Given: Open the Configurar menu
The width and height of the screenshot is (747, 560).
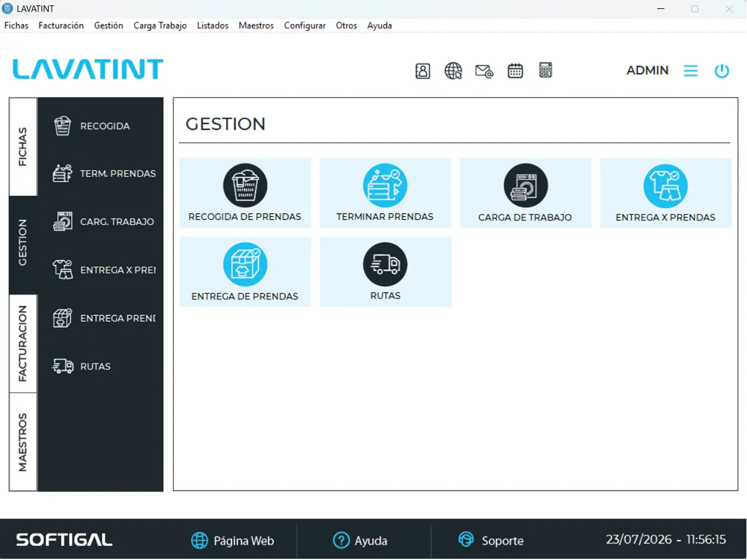Looking at the screenshot, I should 305,26.
